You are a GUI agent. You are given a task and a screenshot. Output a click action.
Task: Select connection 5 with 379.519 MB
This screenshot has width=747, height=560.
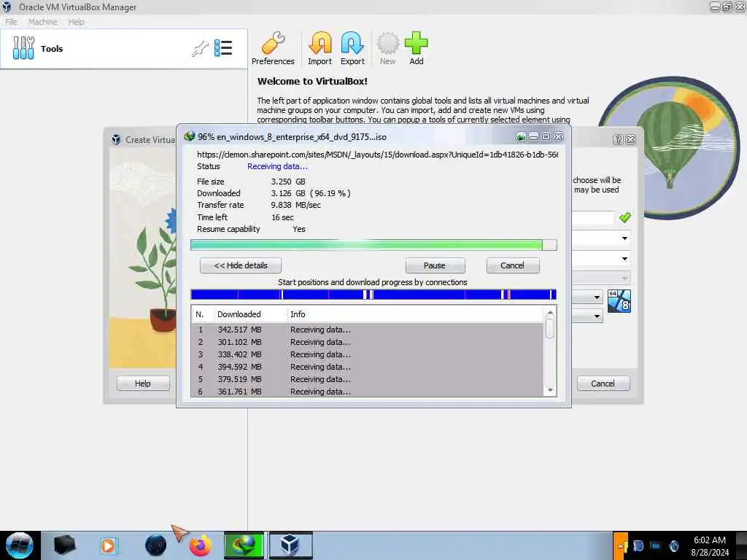click(368, 379)
